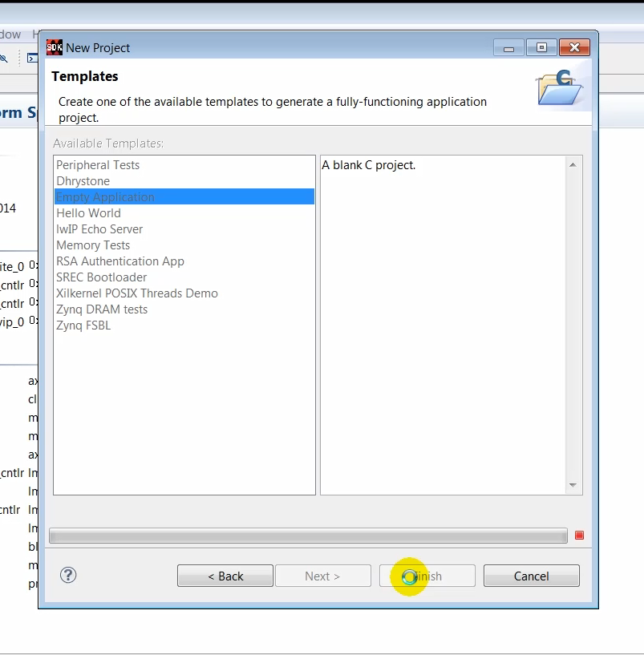Click the help question mark icon
Image resolution: width=644 pixels, height=655 pixels.
[68, 575]
